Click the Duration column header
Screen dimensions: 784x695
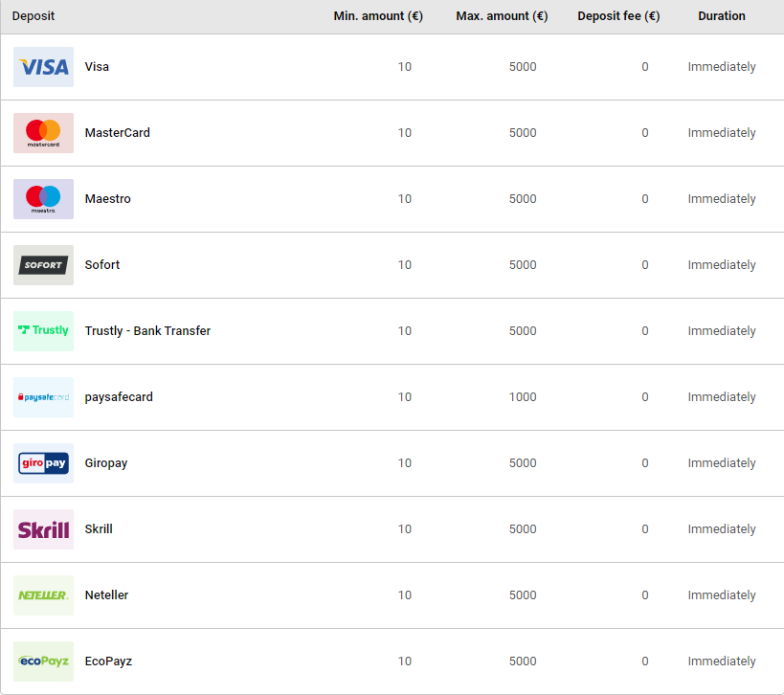pos(722,16)
